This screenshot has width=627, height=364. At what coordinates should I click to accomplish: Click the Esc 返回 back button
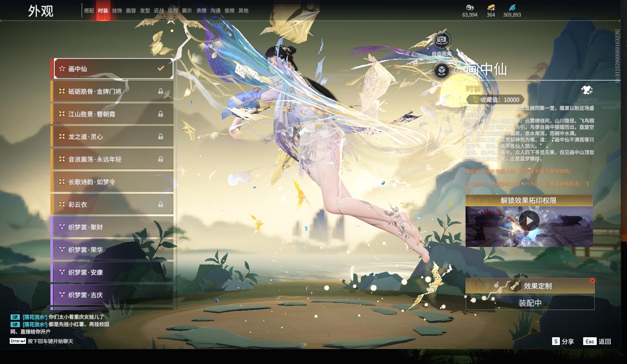pos(597,341)
